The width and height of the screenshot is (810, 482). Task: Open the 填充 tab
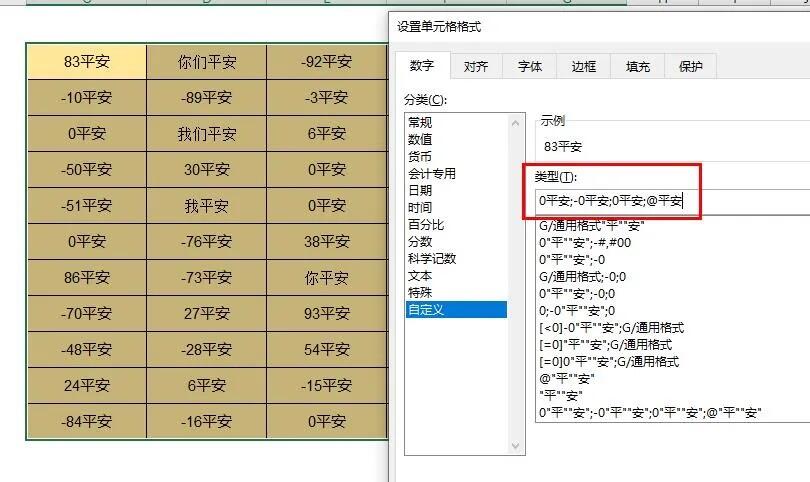tap(637, 66)
